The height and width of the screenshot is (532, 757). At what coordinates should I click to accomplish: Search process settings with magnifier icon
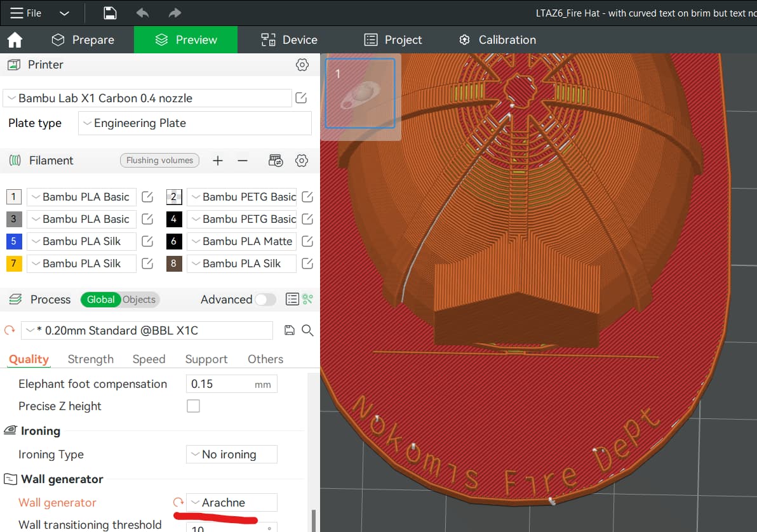(307, 330)
